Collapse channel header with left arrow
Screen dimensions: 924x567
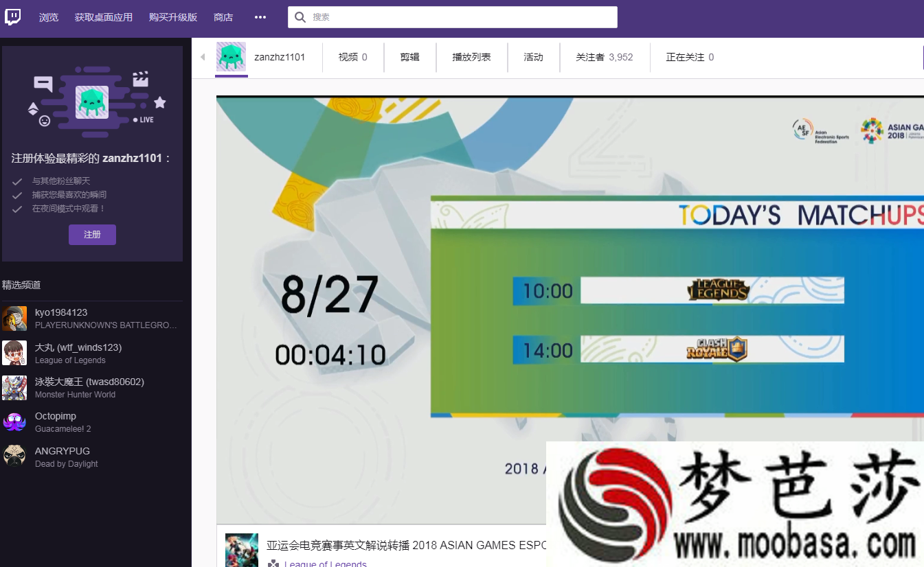coord(203,57)
